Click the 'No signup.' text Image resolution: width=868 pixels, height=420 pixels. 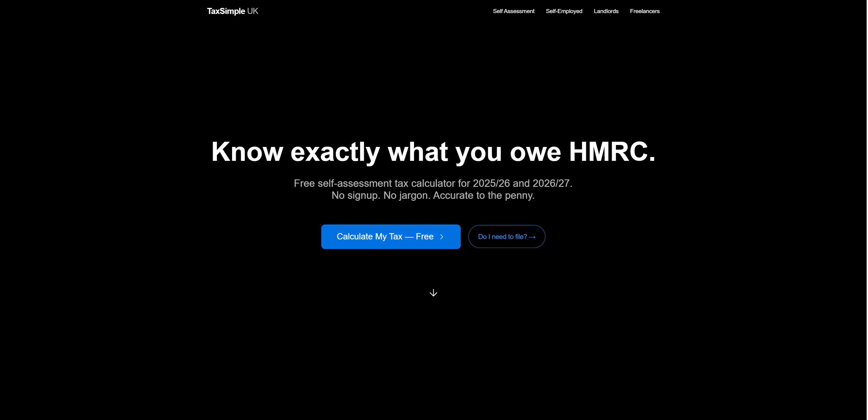(356, 196)
